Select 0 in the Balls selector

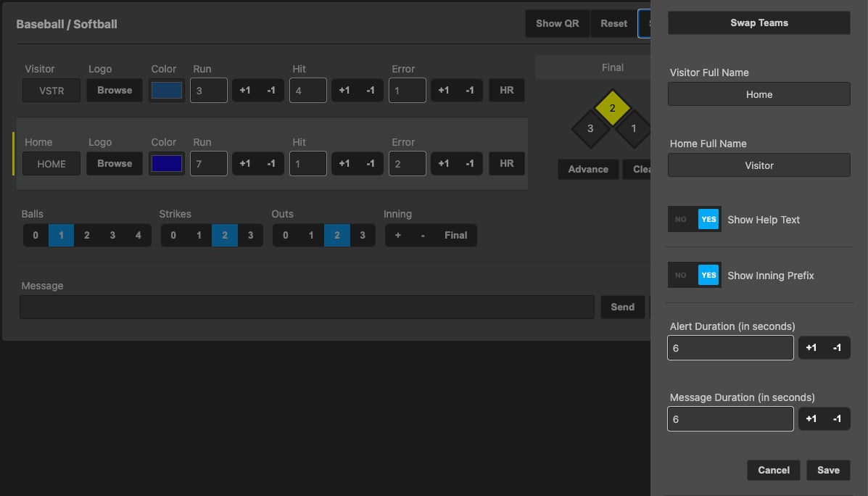pos(36,235)
